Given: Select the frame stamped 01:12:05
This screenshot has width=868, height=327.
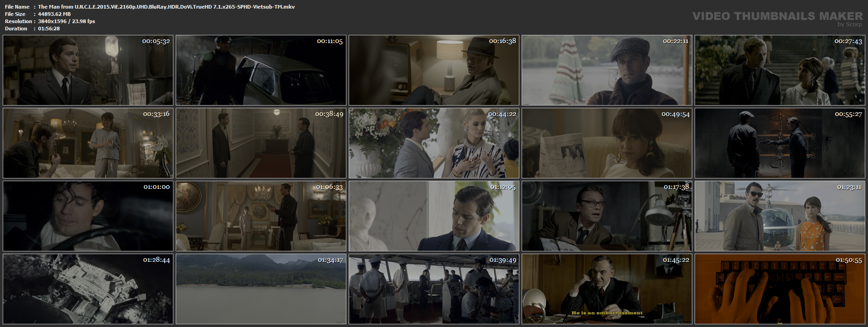Looking at the screenshot, I should click(x=434, y=216).
